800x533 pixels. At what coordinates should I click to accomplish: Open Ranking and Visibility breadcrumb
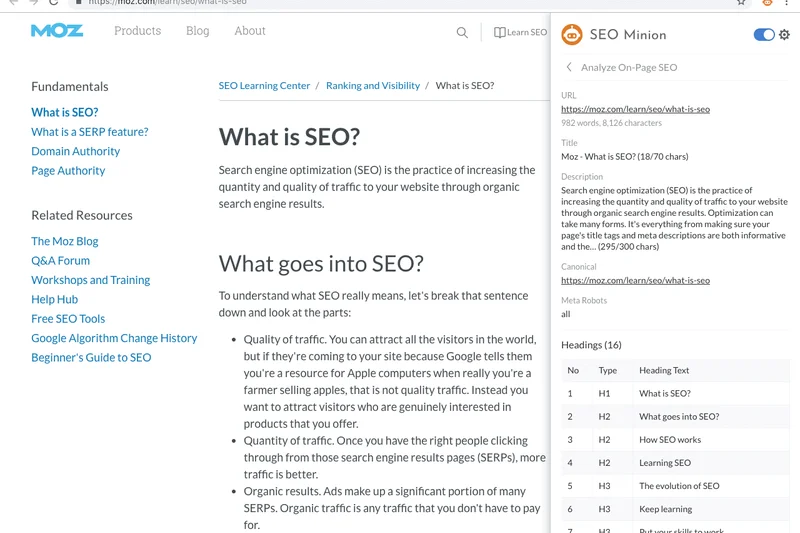[x=372, y=86]
